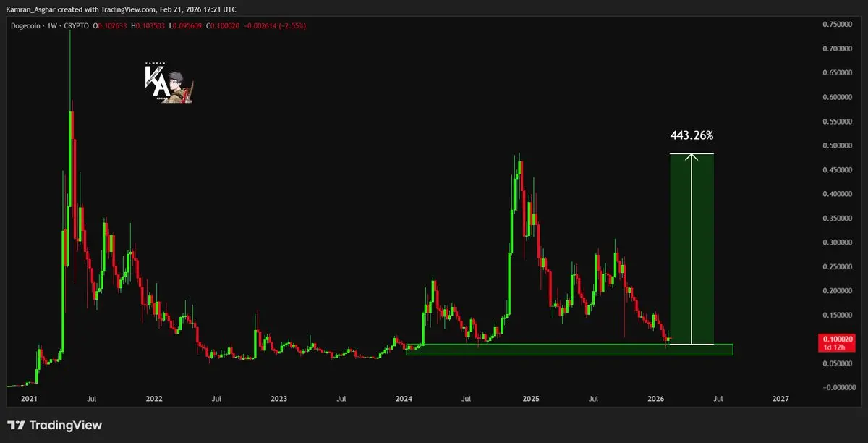868x443 pixels.
Task: Click the Jul tick between 2026 and 2027
Action: click(x=718, y=399)
